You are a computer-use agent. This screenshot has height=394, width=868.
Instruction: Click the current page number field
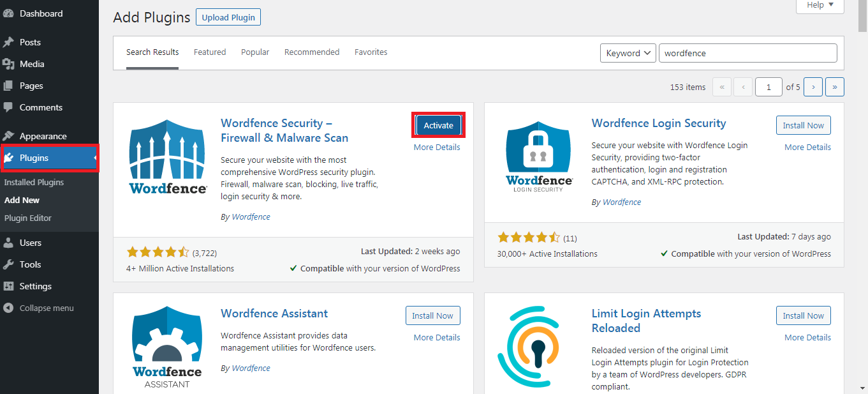pyautogui.click(x=769, y=87)
